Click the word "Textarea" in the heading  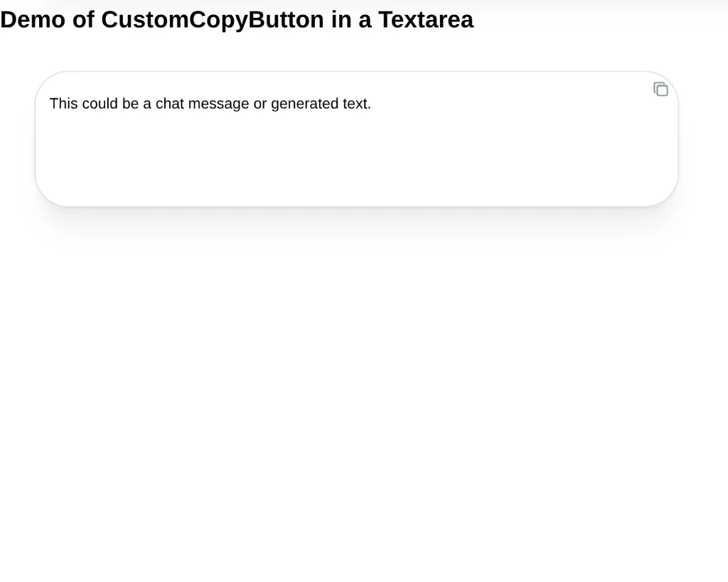tap(425, 20)
